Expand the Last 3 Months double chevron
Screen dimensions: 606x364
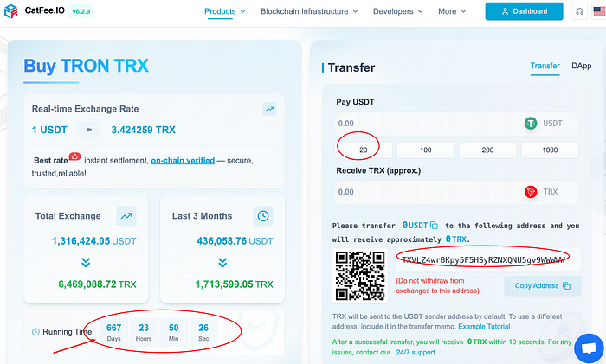click(222, 263)
